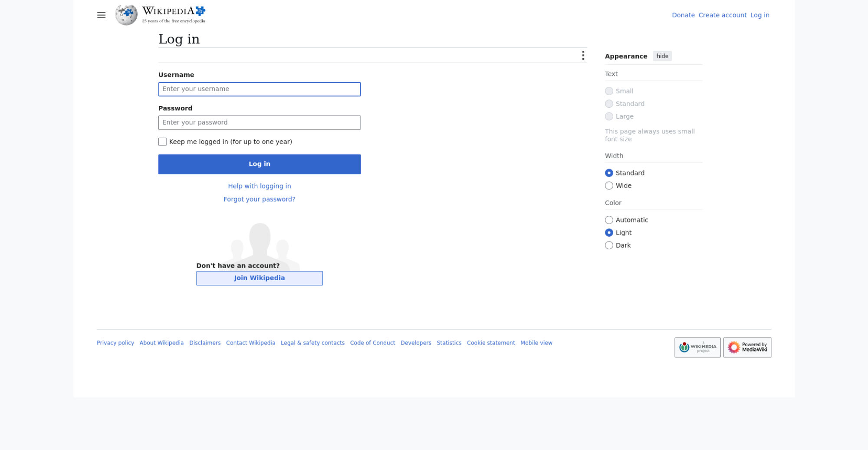Open Forgot your password link
Viewport: 868px width, 450px height.
260,199
